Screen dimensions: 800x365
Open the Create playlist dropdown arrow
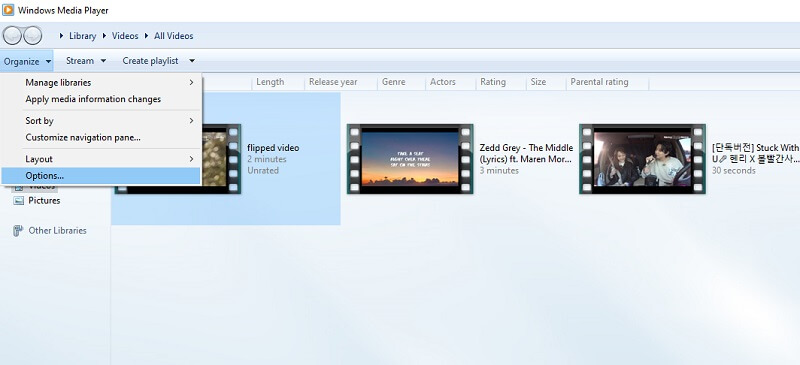(x=192, y=61)
